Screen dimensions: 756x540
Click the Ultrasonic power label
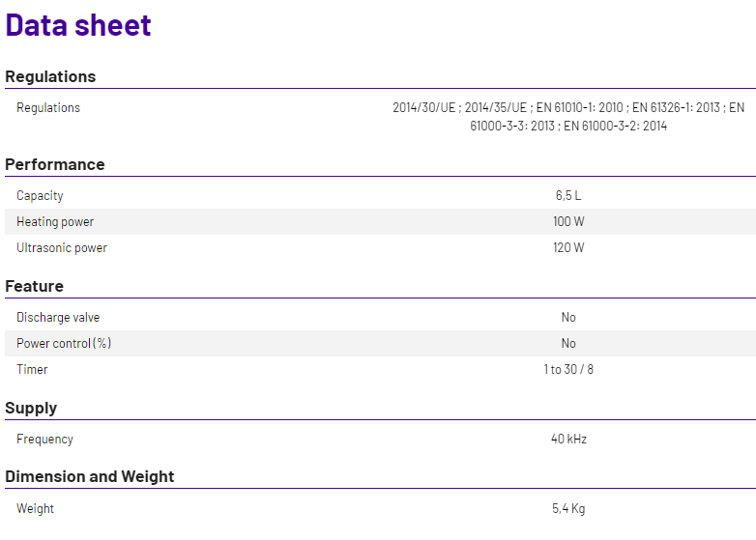62,247
